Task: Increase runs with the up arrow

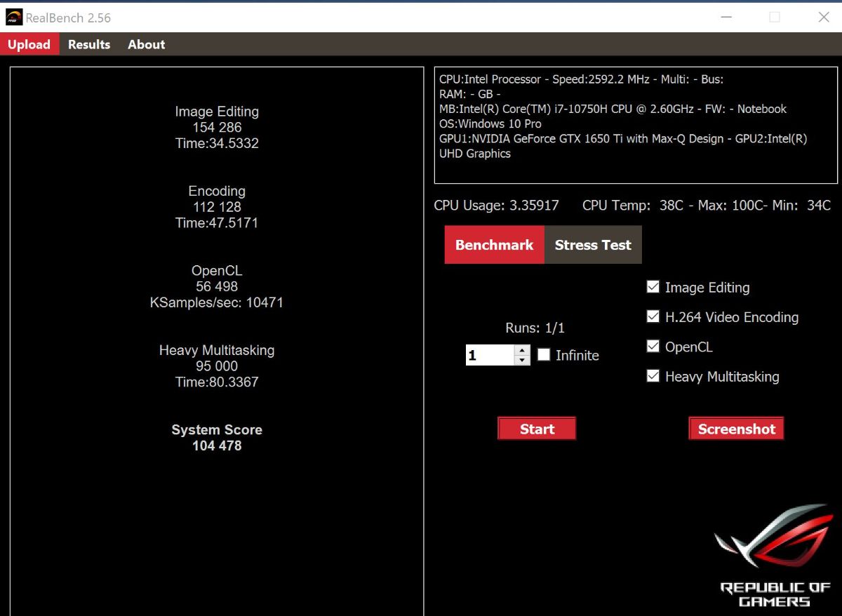Action: coord(522,350)
